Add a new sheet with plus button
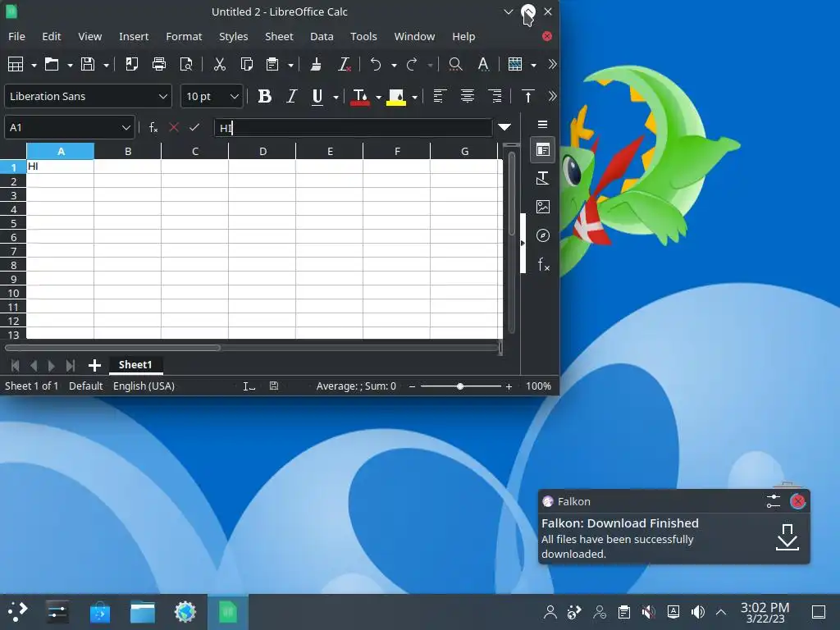 tap(94, 365)
